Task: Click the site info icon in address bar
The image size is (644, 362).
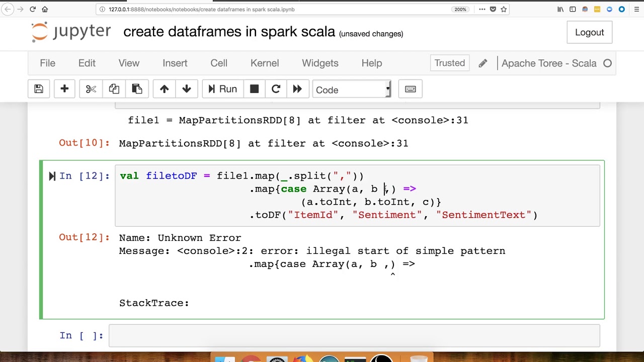Action: tap(102, 9)
